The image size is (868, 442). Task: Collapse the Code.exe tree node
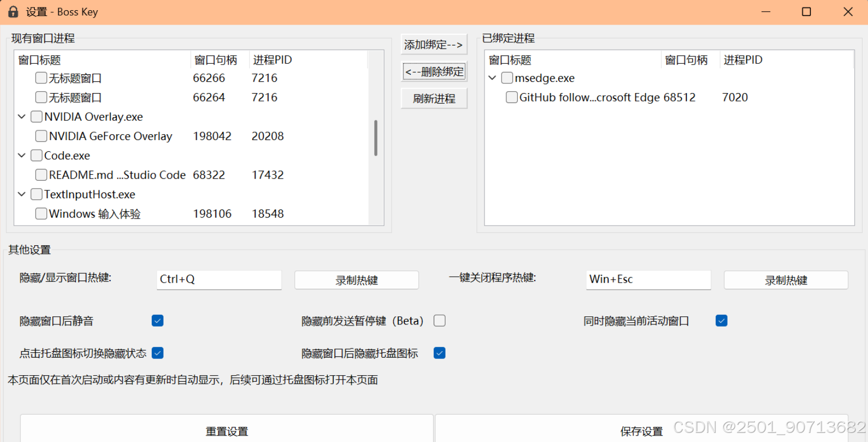pyautogui.click(x=22, y=156)
